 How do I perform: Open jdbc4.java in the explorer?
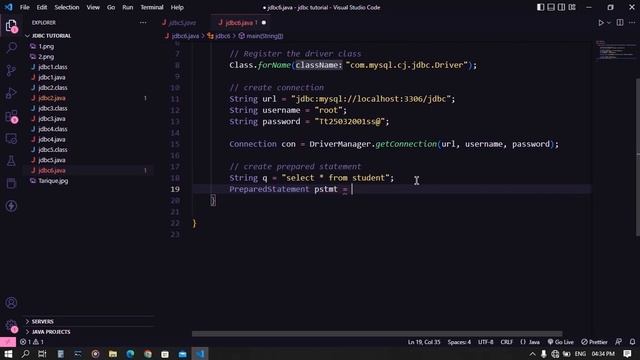pyautogui.click(x=52, y=140)
